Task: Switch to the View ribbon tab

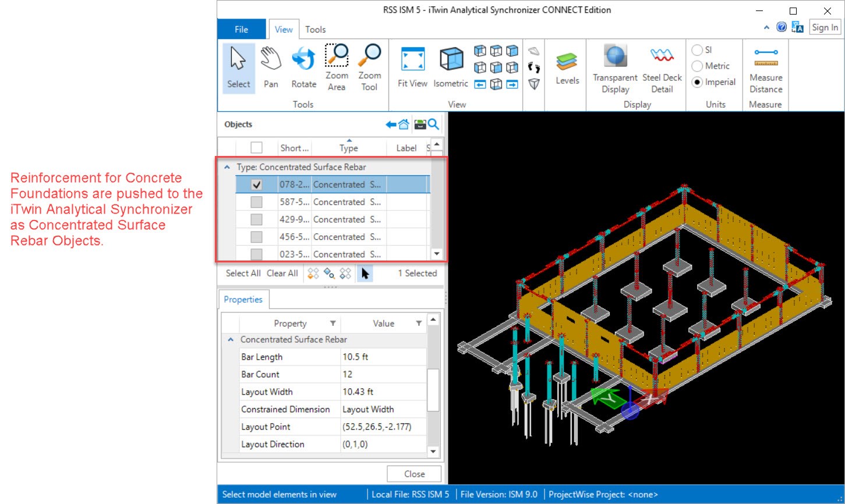Action: tap(284, 30)
